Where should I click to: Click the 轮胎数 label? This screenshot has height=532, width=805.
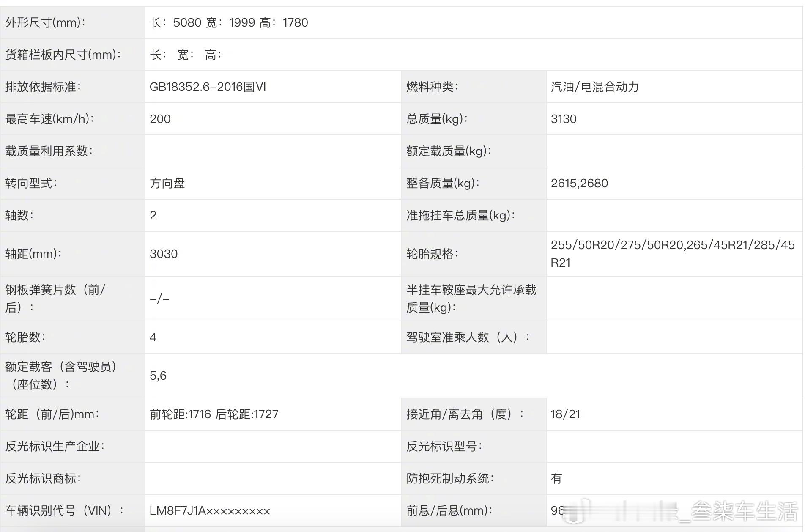[25, 337]
